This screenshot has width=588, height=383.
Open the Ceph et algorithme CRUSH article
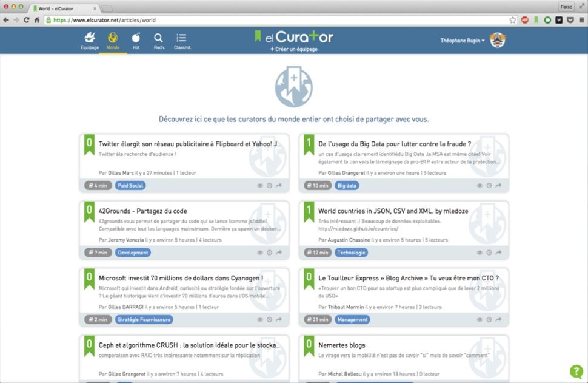coord(189,345)
